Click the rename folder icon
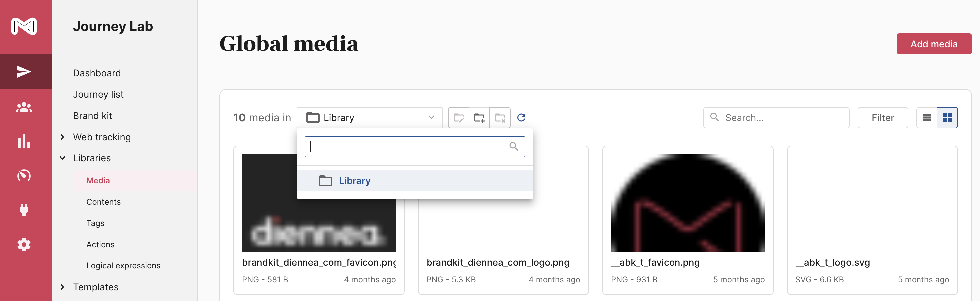The height and width of the screenshot is (301, 980). [459, 118]
